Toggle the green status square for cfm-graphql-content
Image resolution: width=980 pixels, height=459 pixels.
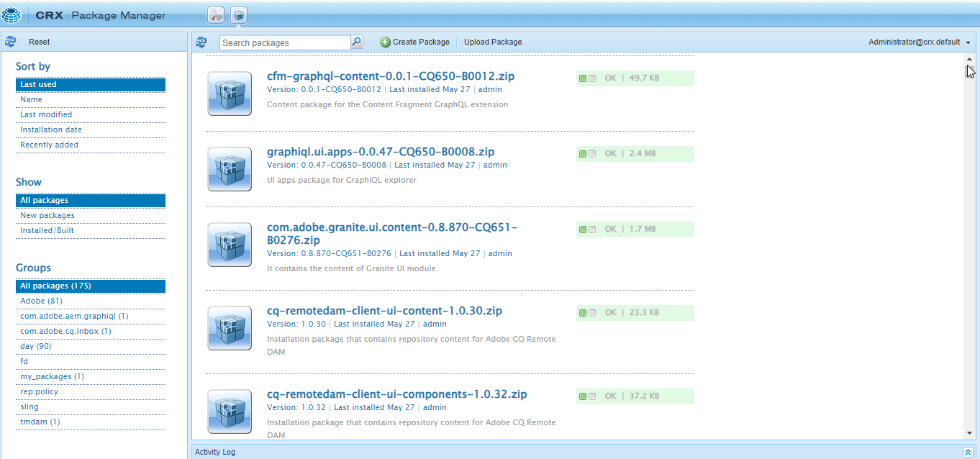tap(582, 78)
